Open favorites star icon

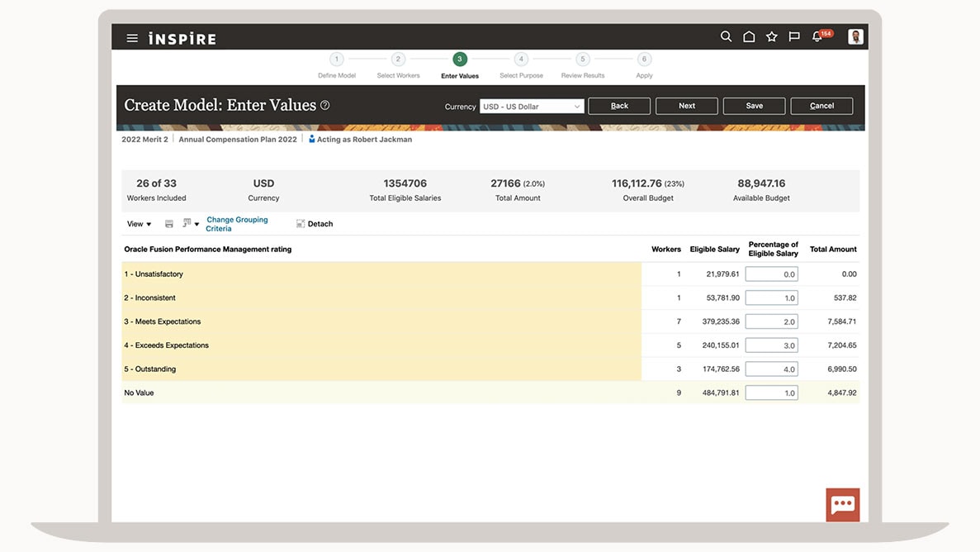(x=771, y=36)
